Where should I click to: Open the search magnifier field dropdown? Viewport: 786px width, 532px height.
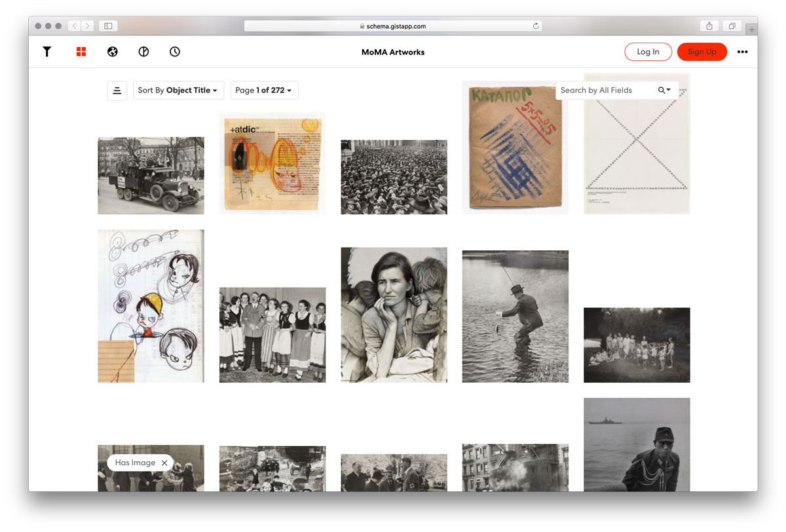coord(664,90)
